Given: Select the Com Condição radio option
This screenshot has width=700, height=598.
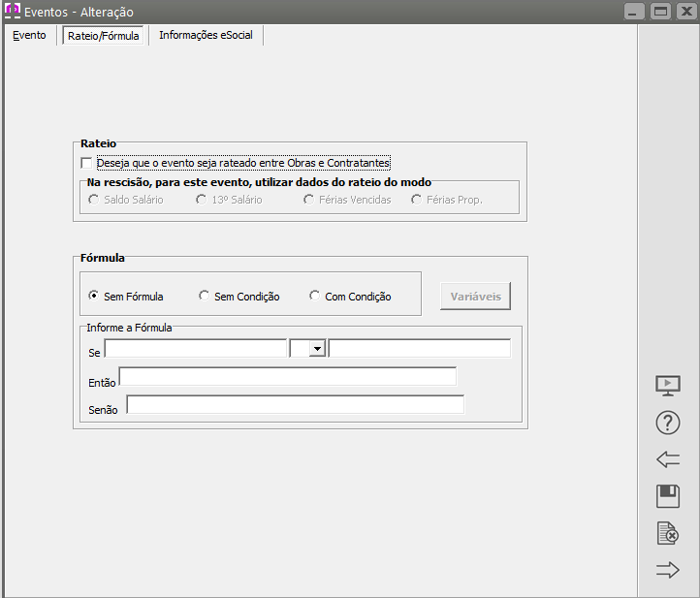Looking at the screenshot, I should click(x=314, y=296).
